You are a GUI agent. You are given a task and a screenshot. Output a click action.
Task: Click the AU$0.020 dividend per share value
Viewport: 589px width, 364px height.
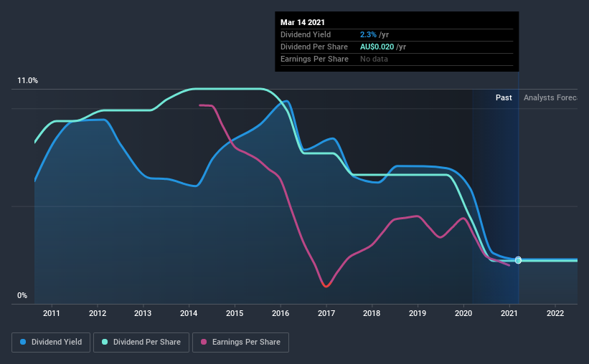click(377, 47)
